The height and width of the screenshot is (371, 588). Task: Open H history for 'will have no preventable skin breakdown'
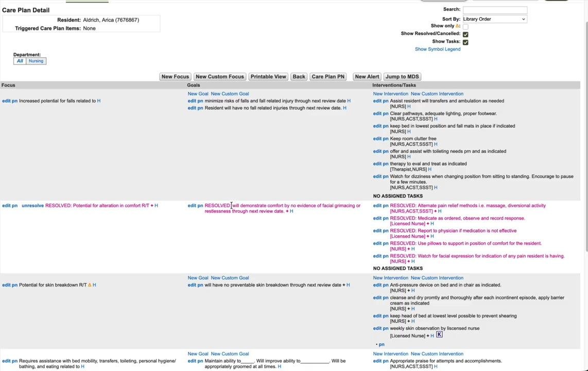[x=348, y=285]
